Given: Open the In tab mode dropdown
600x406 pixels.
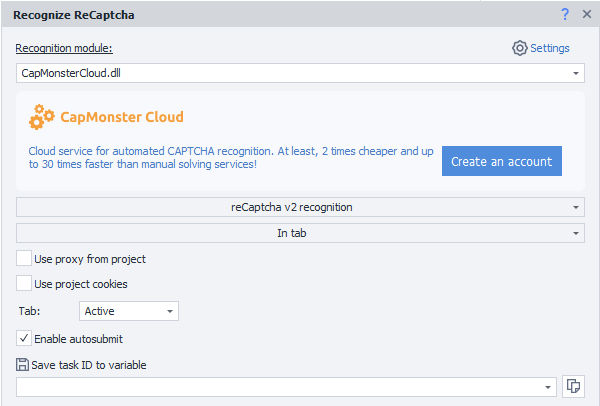Looking at the screenshot, I should click(x=300, y=233).
